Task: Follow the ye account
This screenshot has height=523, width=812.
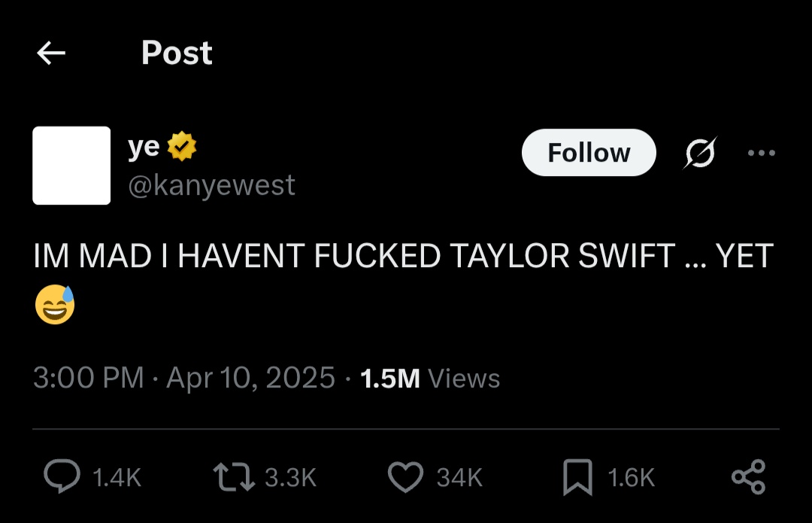Action: pos(589,153)
